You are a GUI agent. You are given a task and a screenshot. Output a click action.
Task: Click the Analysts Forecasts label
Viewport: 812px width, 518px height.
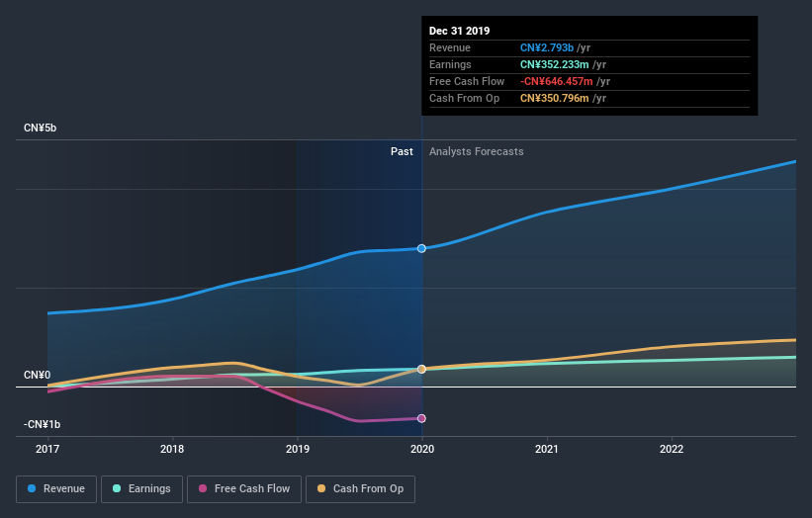[x=477, y=151]
